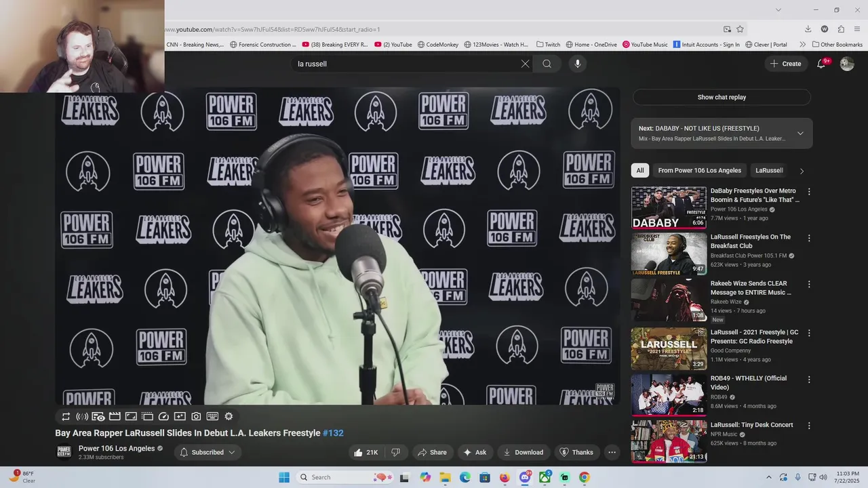Viewport: 868px width, 488px height.
Task: Open the YouTube account avatar menu
Action: [x=847, y=64]
